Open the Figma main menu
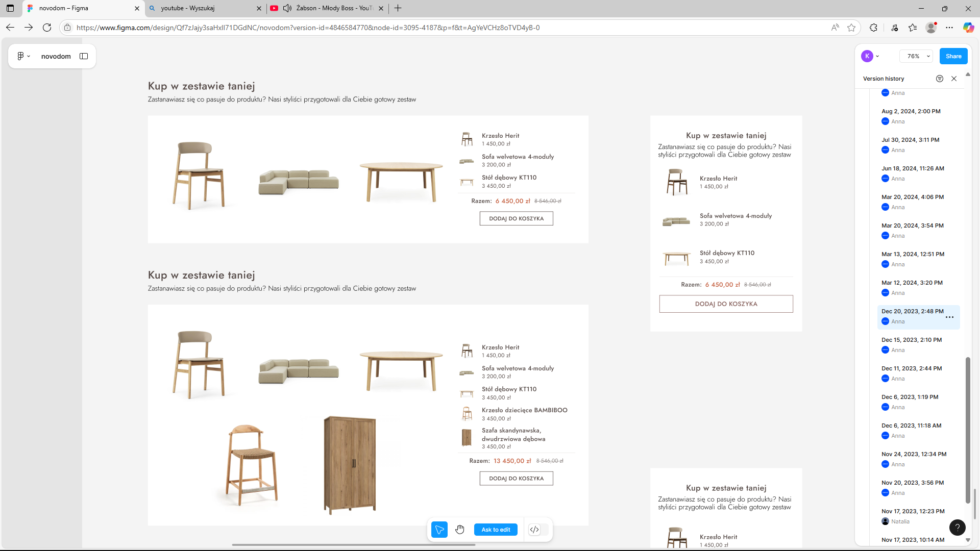The height and width of the screenshot is (551, 980). (x=23, y=56)
